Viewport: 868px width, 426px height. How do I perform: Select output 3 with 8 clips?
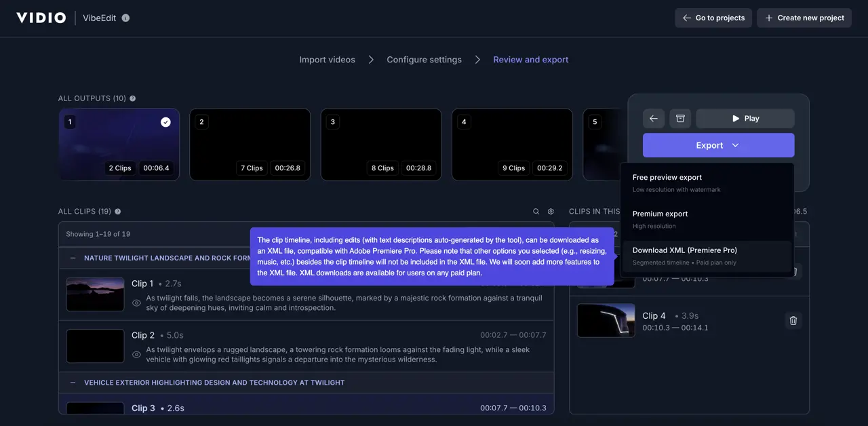tap(381, 144)
